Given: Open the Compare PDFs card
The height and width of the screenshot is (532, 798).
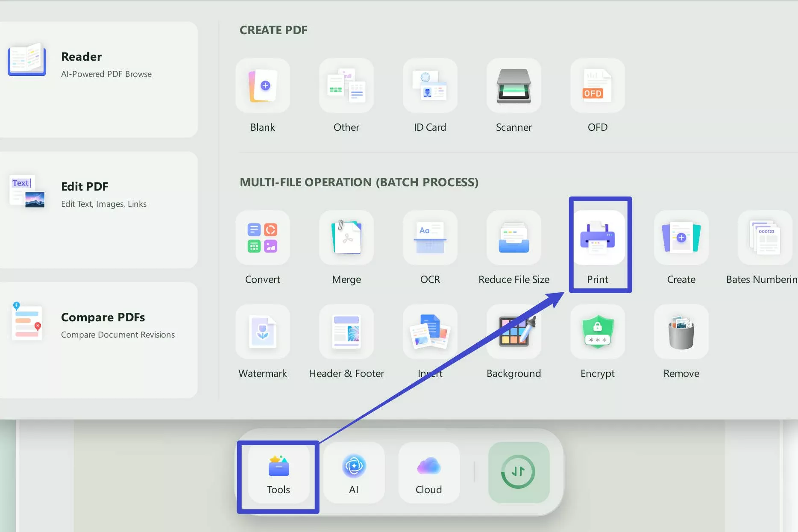Looking at the screenshot, I should (99, 340).
